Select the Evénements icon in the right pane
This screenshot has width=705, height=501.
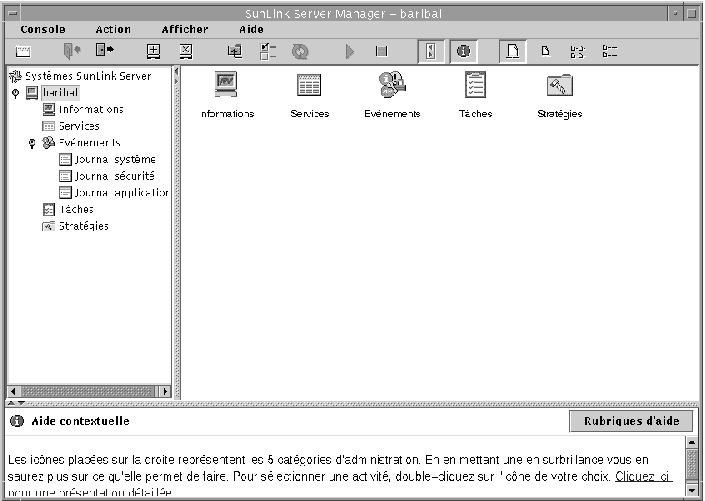392,84
